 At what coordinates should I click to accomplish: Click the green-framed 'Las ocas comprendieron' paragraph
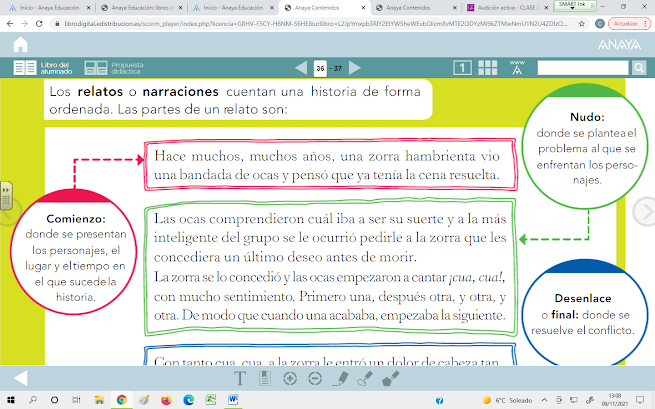coord(330,267)
